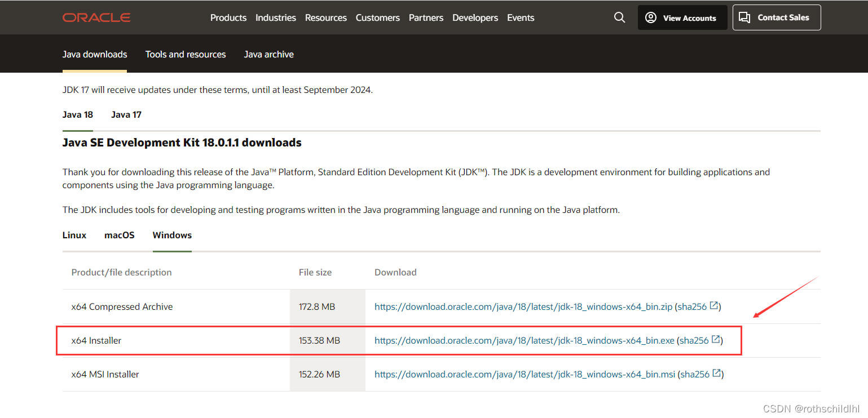This screenshot has height=418, width=868.
Task: Download the x64 Installer exe link
Action: pyautogui.click(x=524, y=340)
